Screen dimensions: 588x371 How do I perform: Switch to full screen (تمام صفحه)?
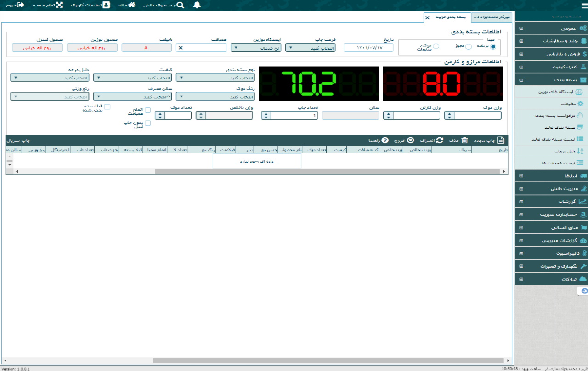pyautogui.click(x=48, y=5)
